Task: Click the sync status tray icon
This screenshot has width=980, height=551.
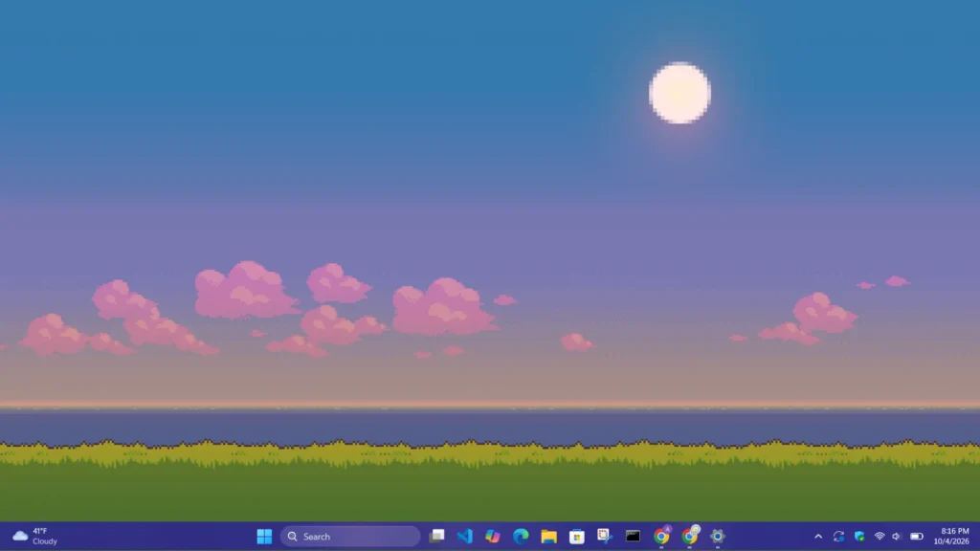Action: point(838,536)
